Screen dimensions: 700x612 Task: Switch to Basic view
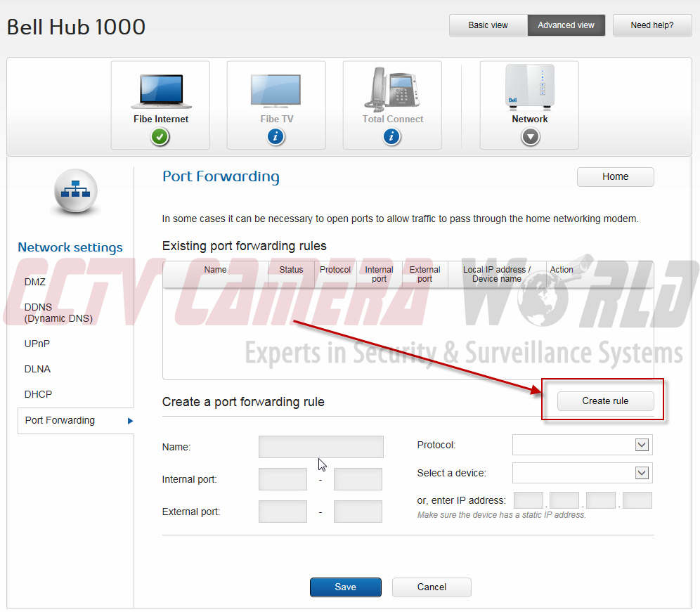point(488,25)
